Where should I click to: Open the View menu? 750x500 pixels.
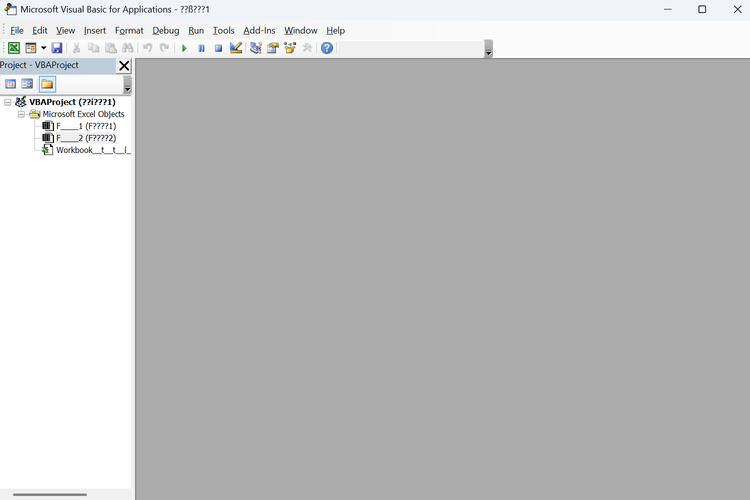[66, 31]
